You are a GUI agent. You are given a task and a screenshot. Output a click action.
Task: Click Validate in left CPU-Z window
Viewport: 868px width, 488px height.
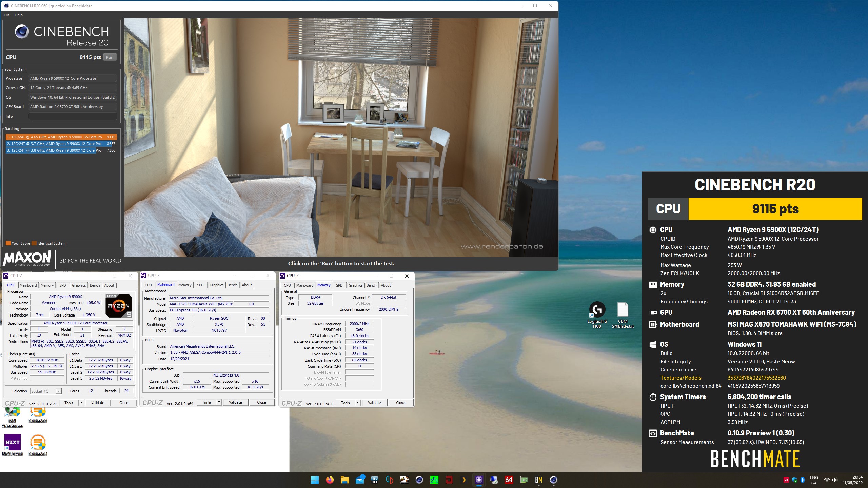coord(98,403)
